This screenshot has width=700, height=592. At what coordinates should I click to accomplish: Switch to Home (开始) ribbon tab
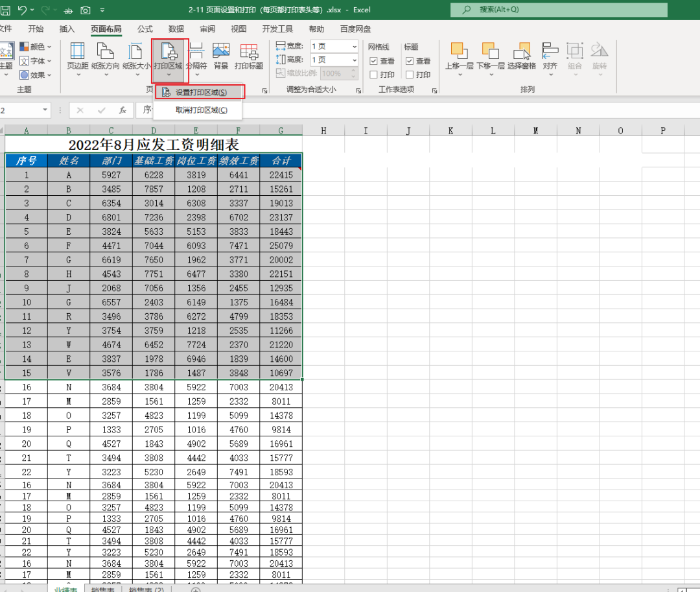point(36,29)
